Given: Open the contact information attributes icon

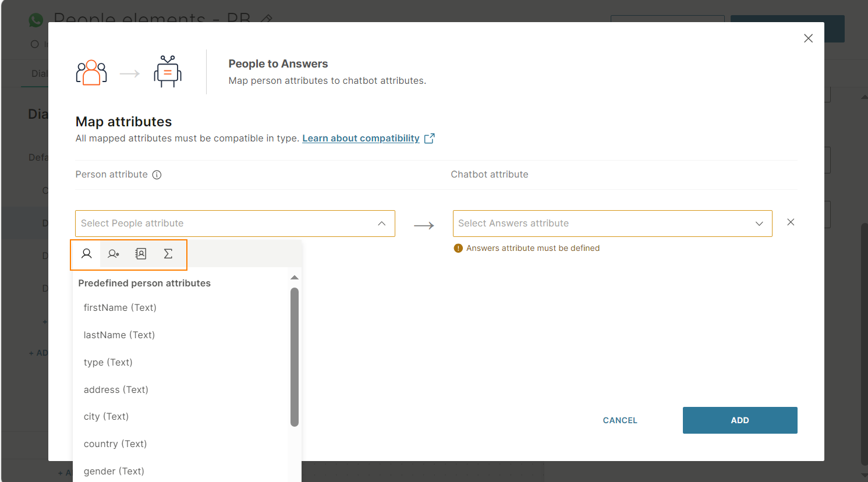Looking at the screenshot, I should (141, 254).
